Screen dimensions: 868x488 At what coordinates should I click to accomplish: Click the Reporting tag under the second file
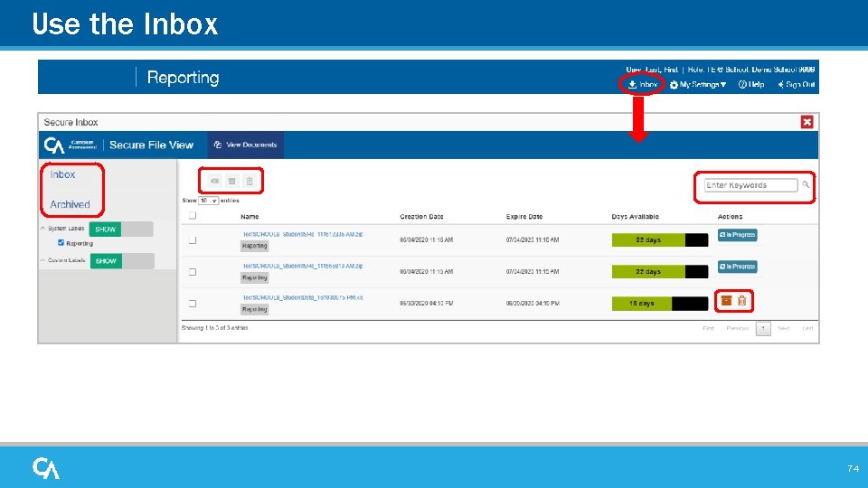[x=255, y=277]
